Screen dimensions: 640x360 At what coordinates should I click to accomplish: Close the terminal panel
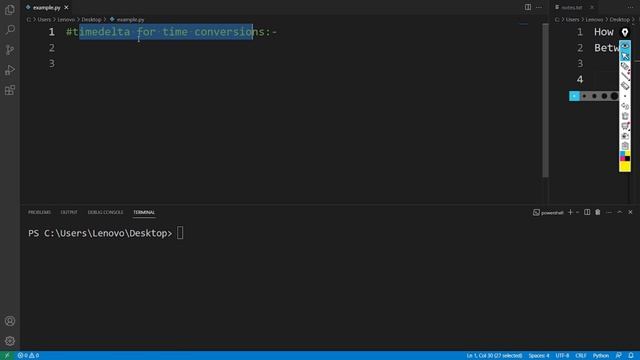click(630, 212)
